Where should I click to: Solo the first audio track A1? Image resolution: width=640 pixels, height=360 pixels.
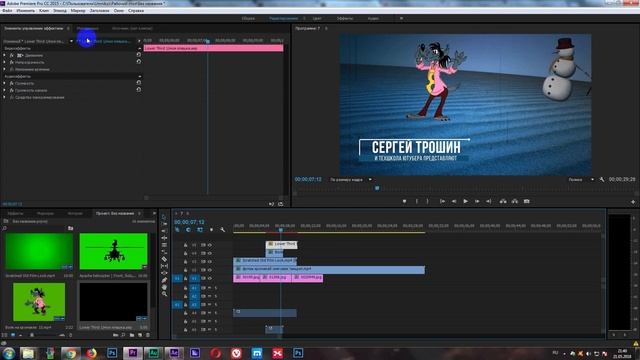pos(216,288)
